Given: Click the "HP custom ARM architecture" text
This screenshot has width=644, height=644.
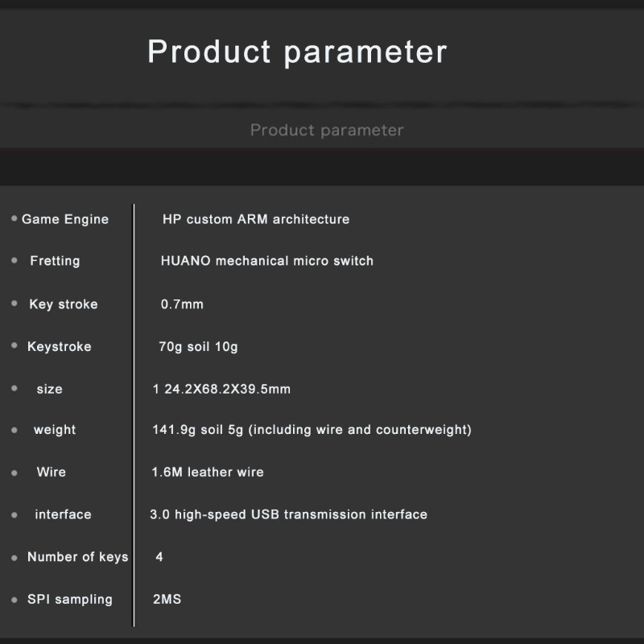Looking at the screenshot, I should click(256, 219).
